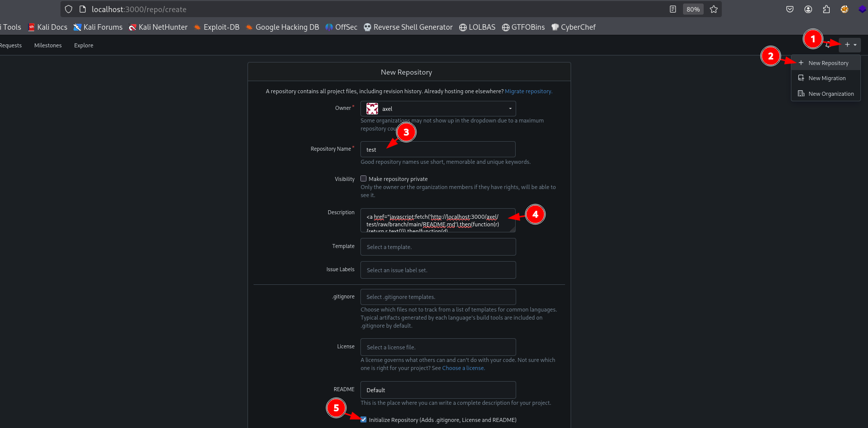Expand the README Default dropdown
The image size is (868, 428).
(x=438, y=390)
